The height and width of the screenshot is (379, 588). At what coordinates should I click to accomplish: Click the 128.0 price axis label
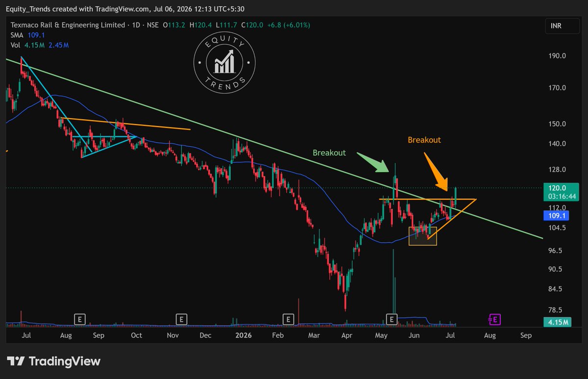coord(558,170)
